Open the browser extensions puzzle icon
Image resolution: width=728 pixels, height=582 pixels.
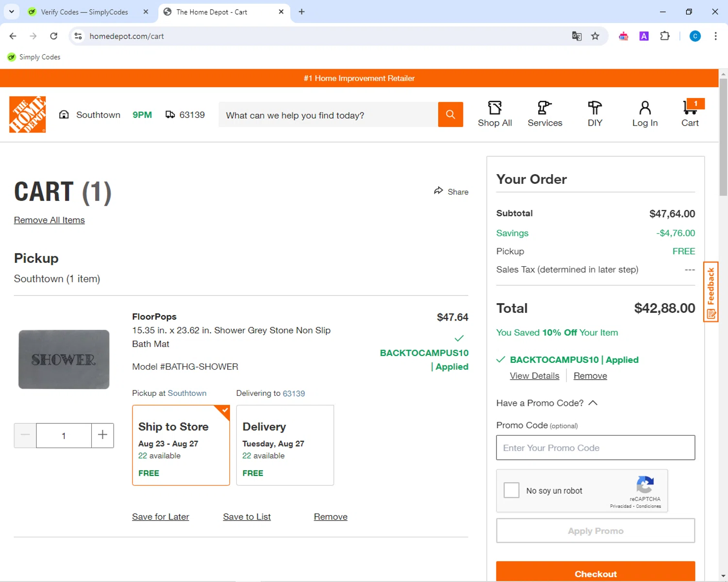pyautogui.click(x=665, y=36)
